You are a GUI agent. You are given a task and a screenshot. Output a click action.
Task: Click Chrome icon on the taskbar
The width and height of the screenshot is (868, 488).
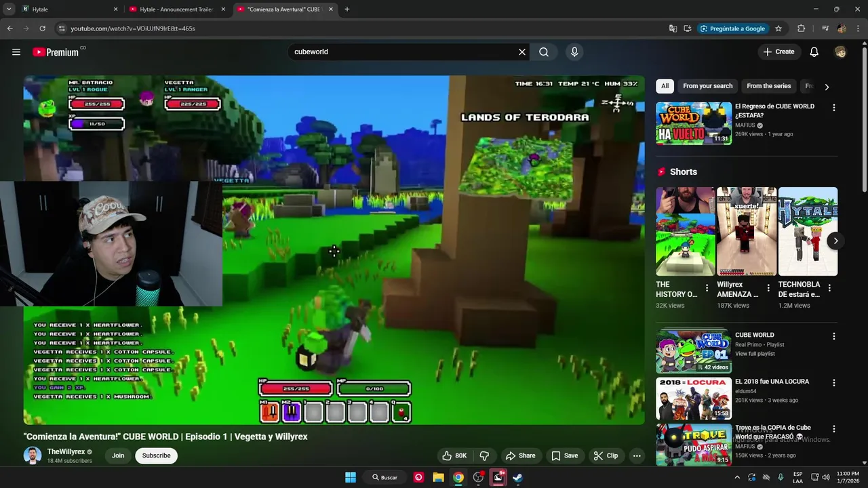click(458, 477)
